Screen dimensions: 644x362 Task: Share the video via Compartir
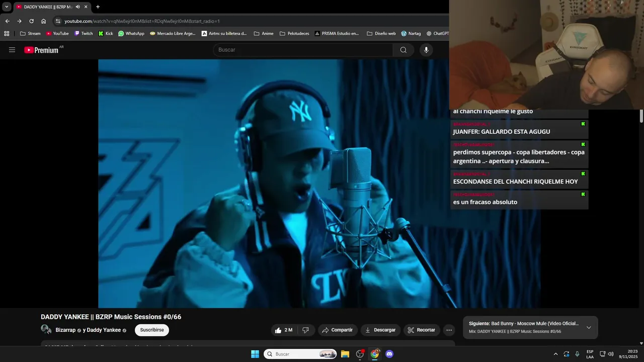click(x=338, y=330)
